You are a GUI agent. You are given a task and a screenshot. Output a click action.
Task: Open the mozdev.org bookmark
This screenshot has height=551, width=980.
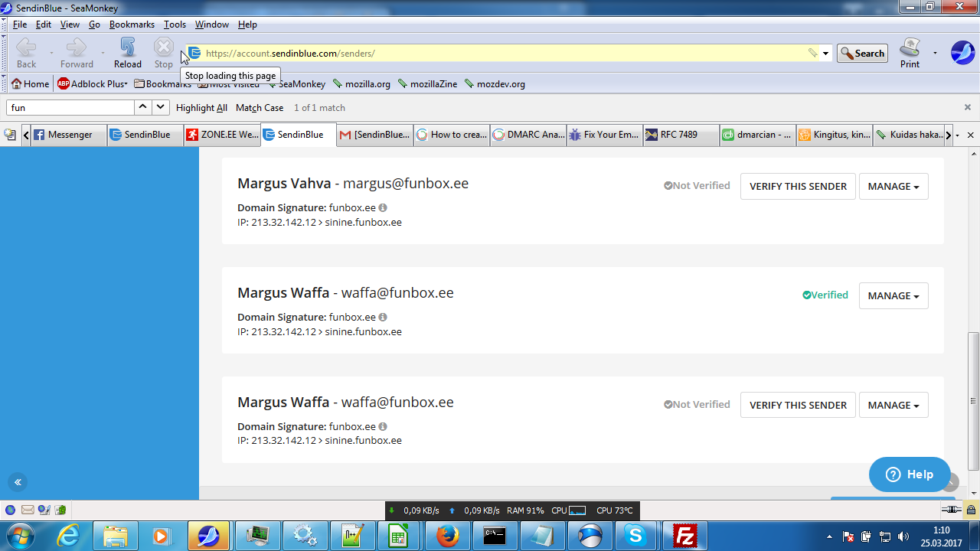coord(495,84)
